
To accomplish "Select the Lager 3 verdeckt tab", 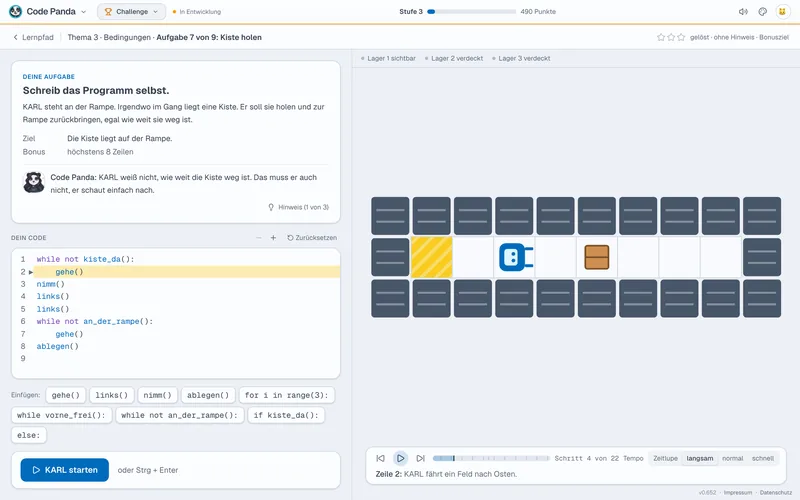I will coord(521,58).
